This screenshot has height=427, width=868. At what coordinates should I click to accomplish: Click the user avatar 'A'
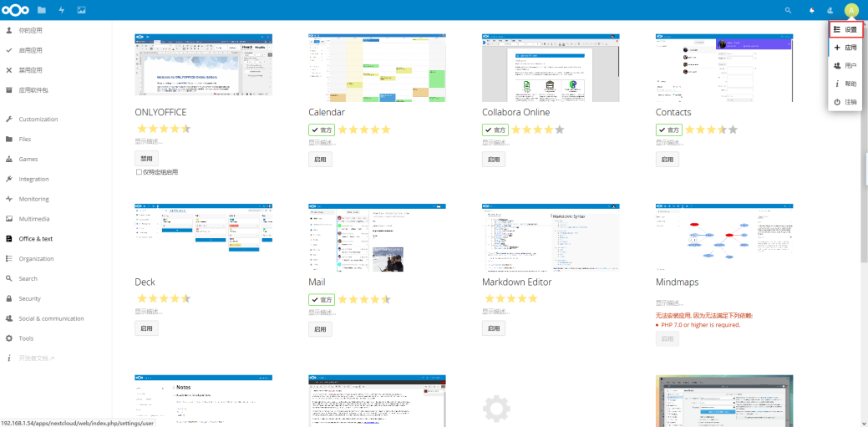coord(850,10)
